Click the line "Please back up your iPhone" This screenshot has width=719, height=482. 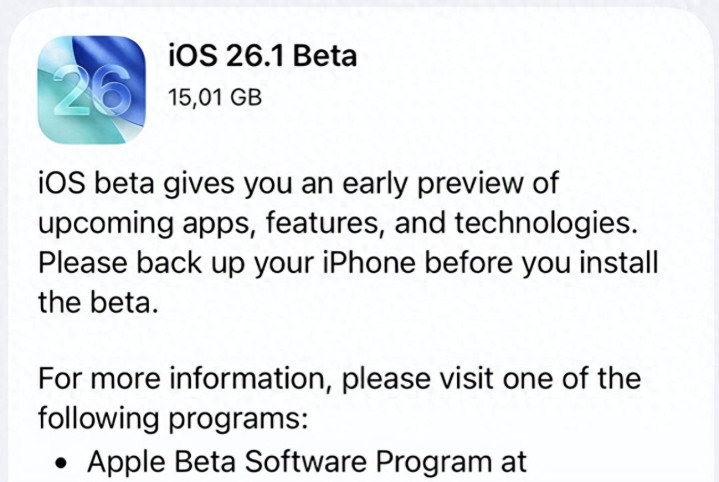click(x=349, y=264)
